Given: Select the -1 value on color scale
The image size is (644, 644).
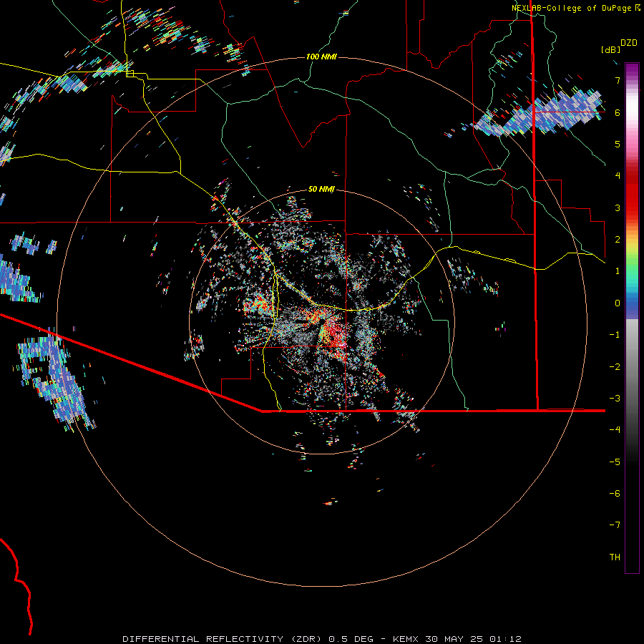Looking at the screenshot, I should click(615, 335).
